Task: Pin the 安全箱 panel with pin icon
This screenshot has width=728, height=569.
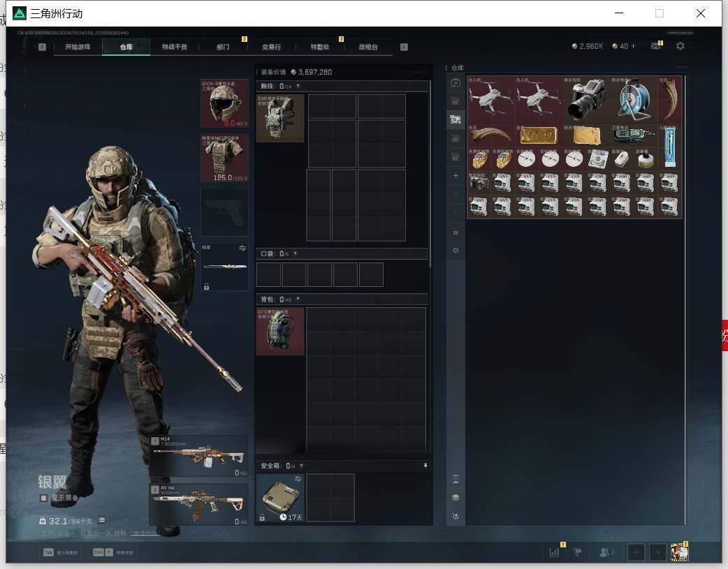Action: pyautogui.click(x=425, y=466)
